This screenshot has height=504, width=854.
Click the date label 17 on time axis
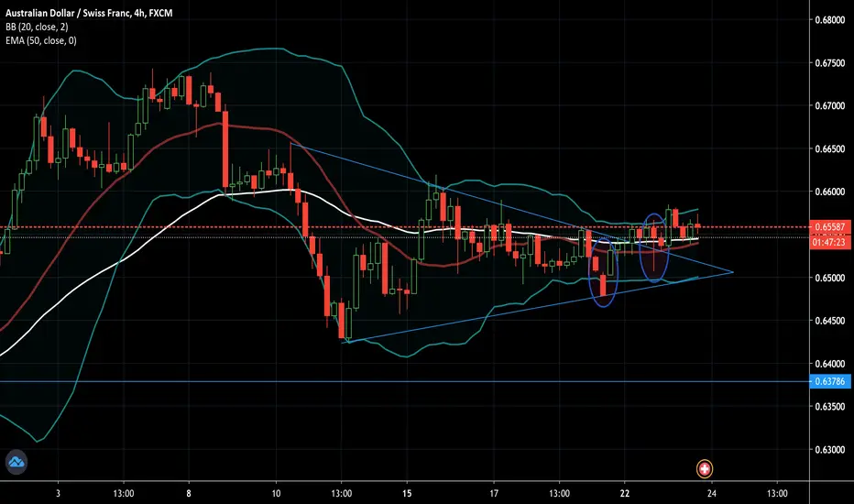tap(494, 494)
